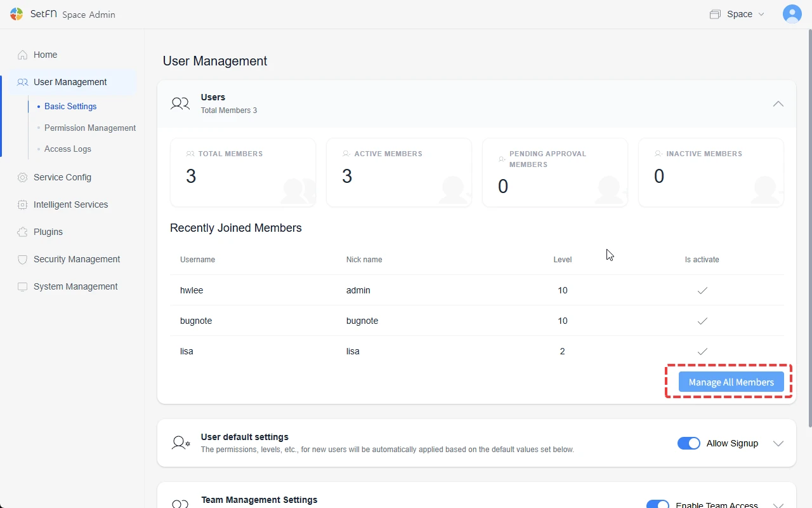812x508 pixels.
Task: Open Basic Settings submenu item
Action: pyautogui.click(x=70, y=107)
